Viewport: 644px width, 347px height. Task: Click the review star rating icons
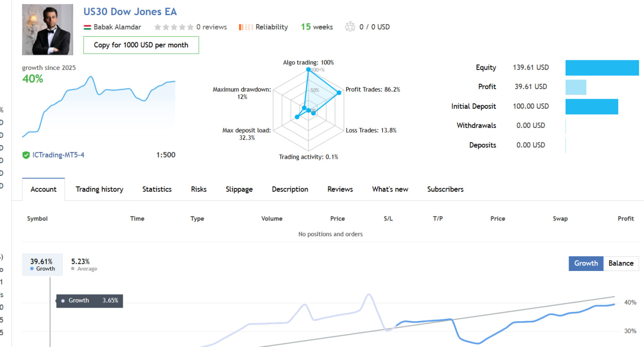(x=174, y=27)
